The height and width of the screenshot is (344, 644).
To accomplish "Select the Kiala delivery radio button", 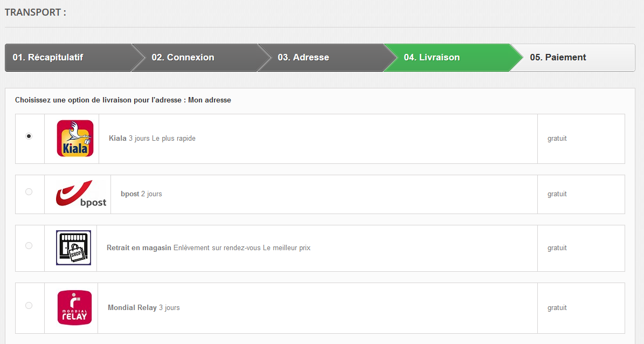I will click(x=29, y=136).
